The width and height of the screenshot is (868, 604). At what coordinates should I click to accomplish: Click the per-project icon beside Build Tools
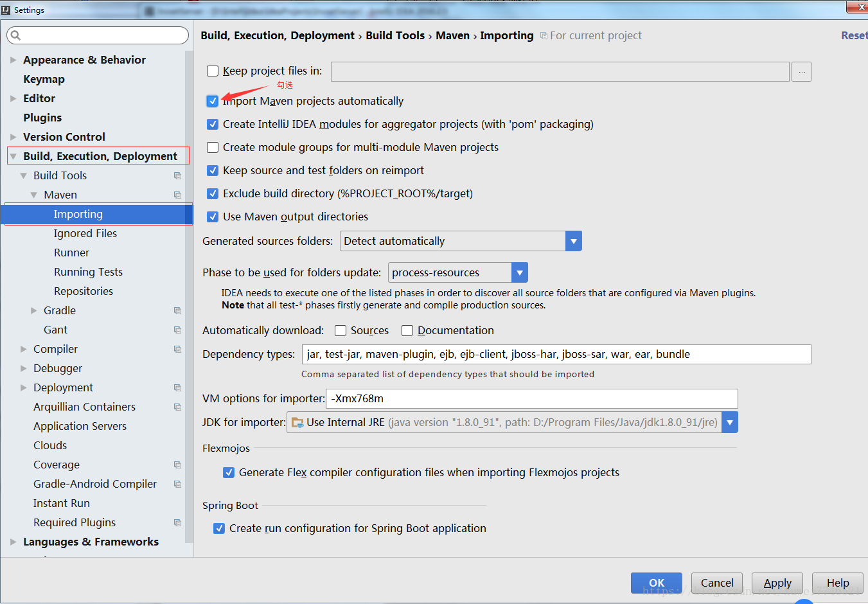coord(178,175)
